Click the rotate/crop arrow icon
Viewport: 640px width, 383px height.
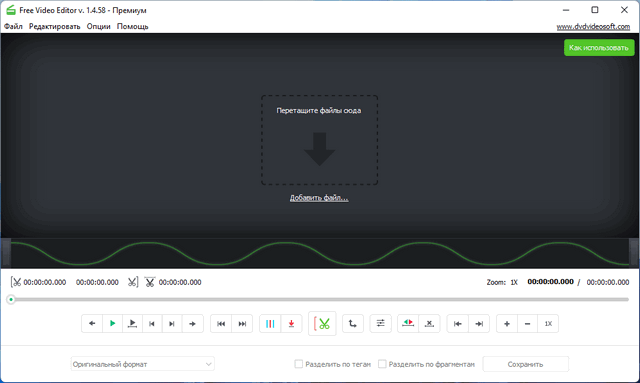pyautogui.click(x=353, y=323)
